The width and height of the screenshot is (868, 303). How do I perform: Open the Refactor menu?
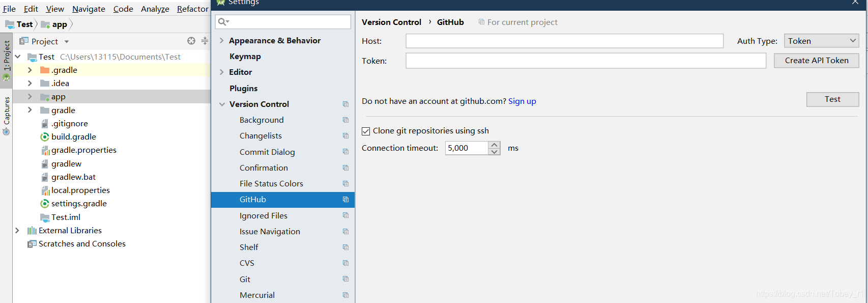pos(192,9)
